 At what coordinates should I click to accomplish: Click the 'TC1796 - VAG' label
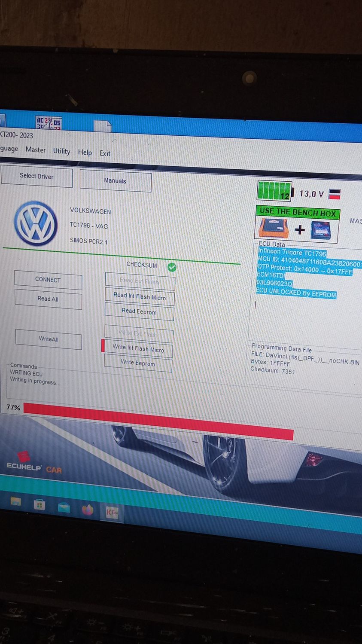[x=89, y=226]
